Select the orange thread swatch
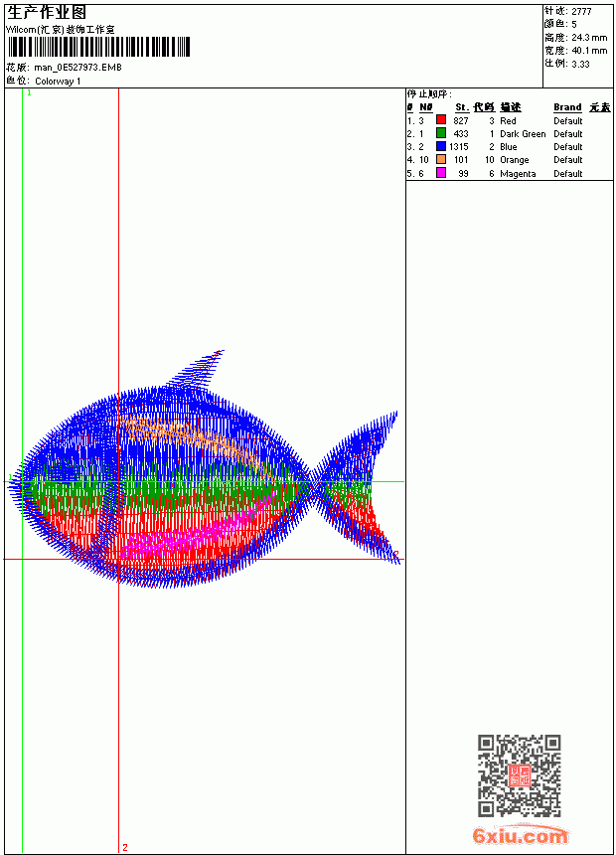The height and width of the screenshot is (855, 616). pyautogui.click(x=441, y=159)
